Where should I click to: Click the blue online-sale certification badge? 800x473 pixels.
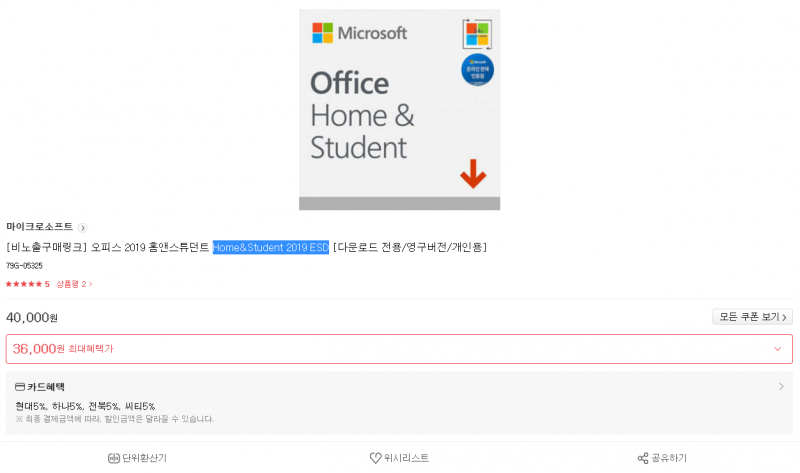[x=478, y=70]
